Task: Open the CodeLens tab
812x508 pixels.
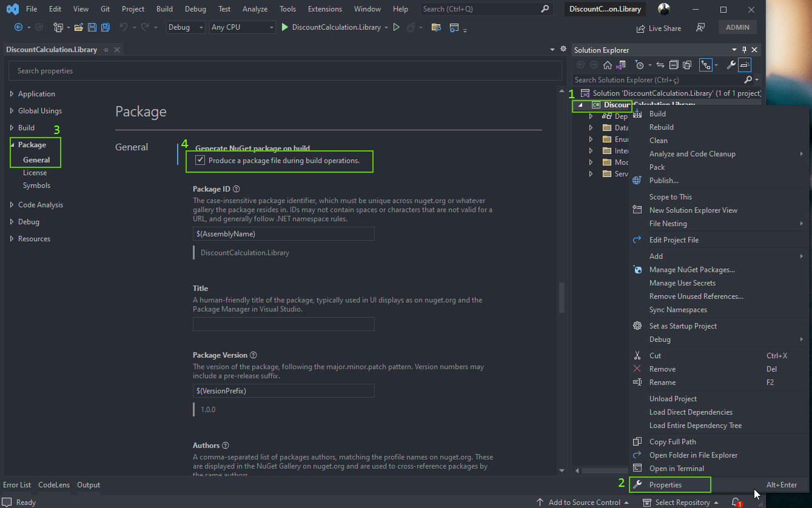Action: (x=54, y=485)
